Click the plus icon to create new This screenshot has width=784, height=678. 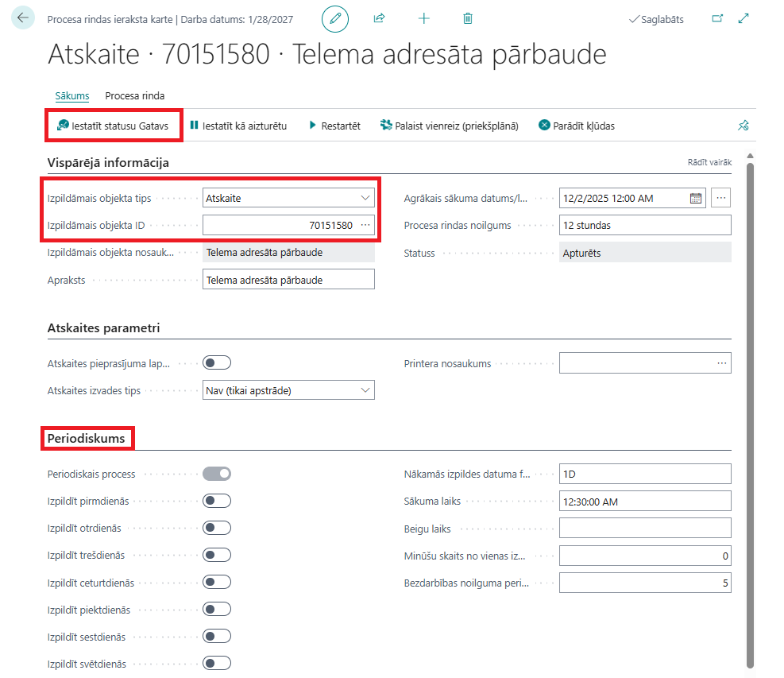[x=424, y=18]
